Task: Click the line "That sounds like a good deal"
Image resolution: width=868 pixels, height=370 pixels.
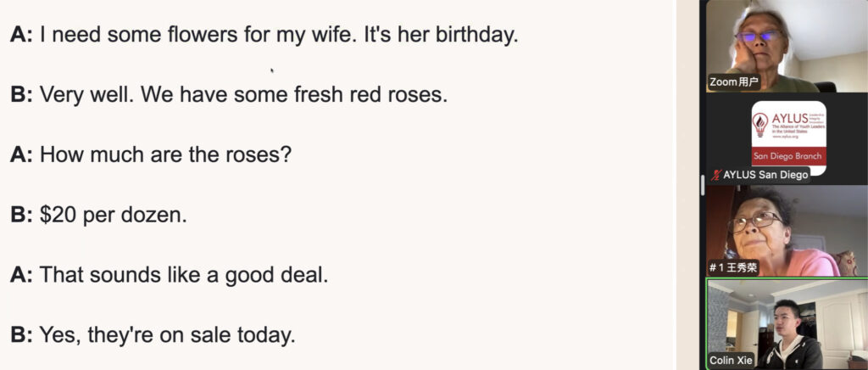Action: pyautogui.click(x=169, y=275)
